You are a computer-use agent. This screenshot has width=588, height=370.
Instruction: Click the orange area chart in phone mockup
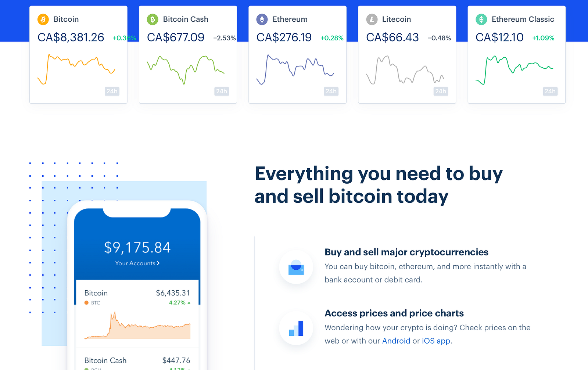pos(137,326)
